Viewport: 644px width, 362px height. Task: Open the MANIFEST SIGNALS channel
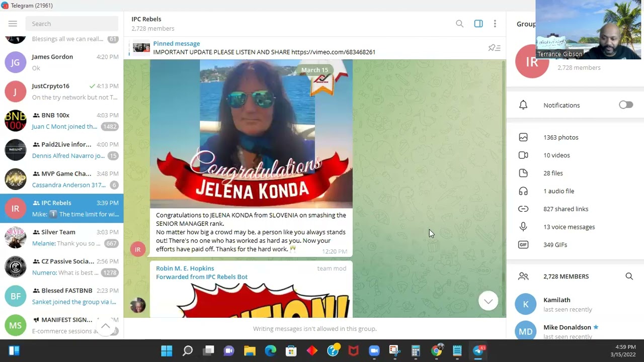(x=61, y=325)
